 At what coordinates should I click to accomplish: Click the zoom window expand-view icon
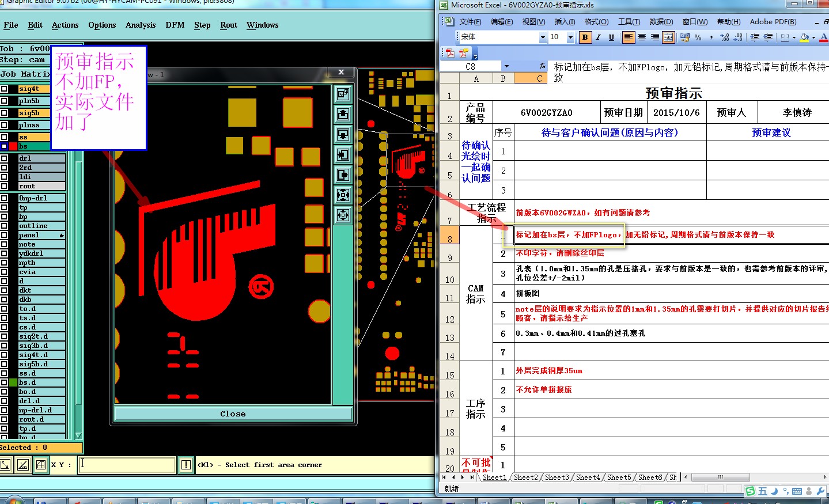tap(343, 215)
